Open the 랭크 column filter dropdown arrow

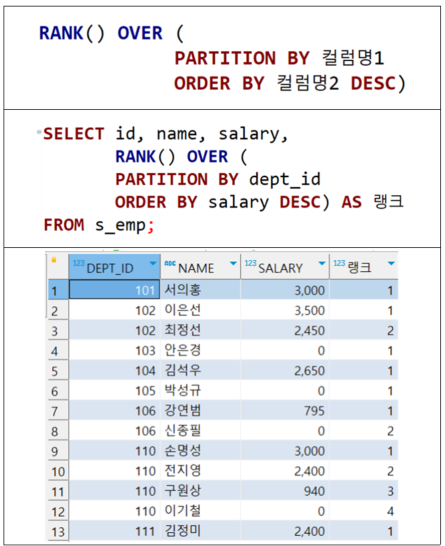(x=391, y=264)
